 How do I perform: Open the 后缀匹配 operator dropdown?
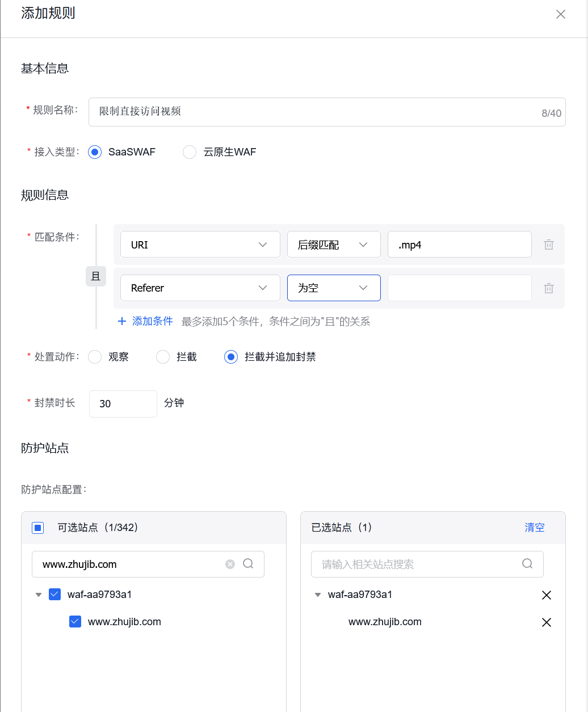(x=334, y=245)
